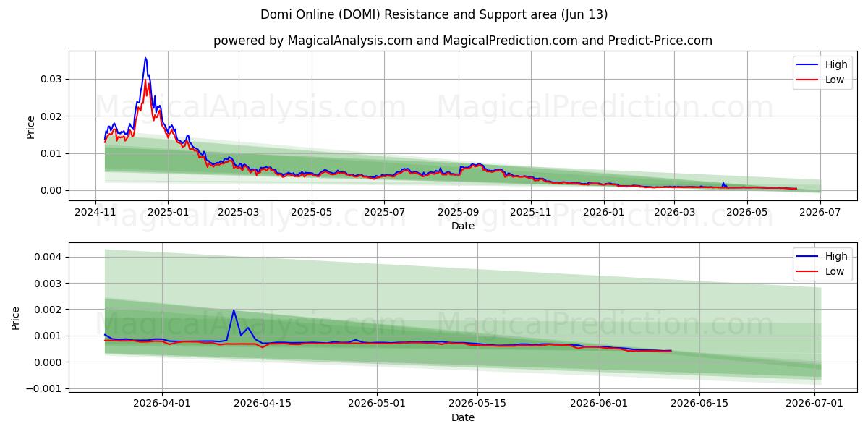Click the '0.02' price tick on top chart

52,116
